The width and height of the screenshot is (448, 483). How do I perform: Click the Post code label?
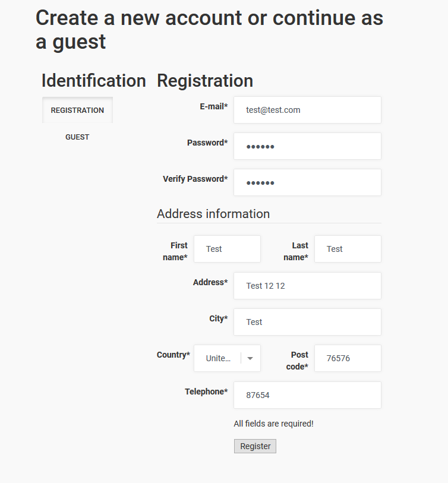pyautogui.click(x=298, y=361)
